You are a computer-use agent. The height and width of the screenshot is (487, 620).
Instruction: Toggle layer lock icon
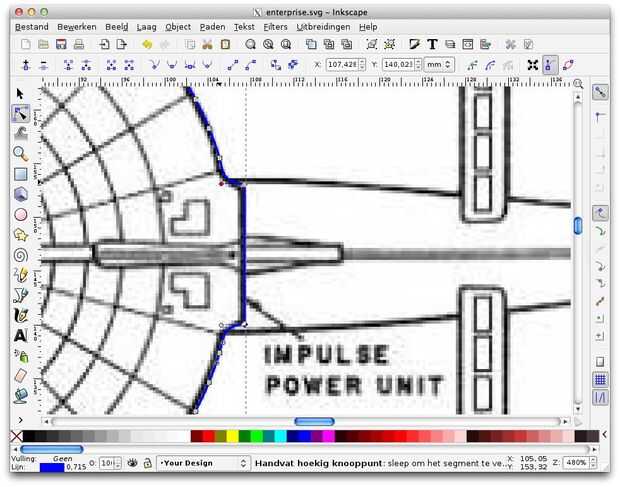point(147,463)
